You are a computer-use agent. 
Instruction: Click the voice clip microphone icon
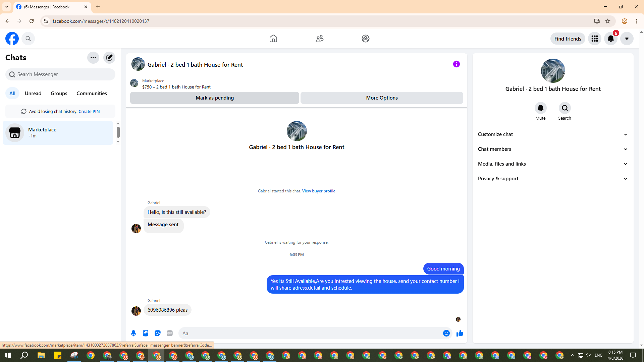[x=133, y=333]
